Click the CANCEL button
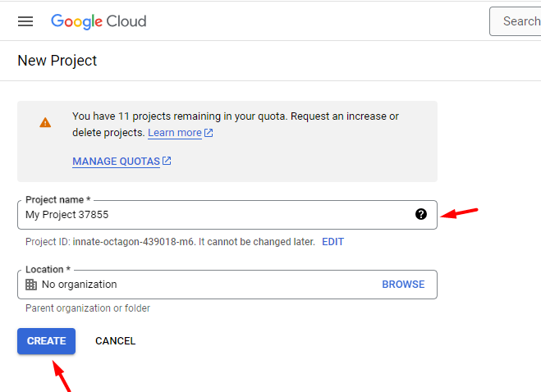 (x=115, y=341)
